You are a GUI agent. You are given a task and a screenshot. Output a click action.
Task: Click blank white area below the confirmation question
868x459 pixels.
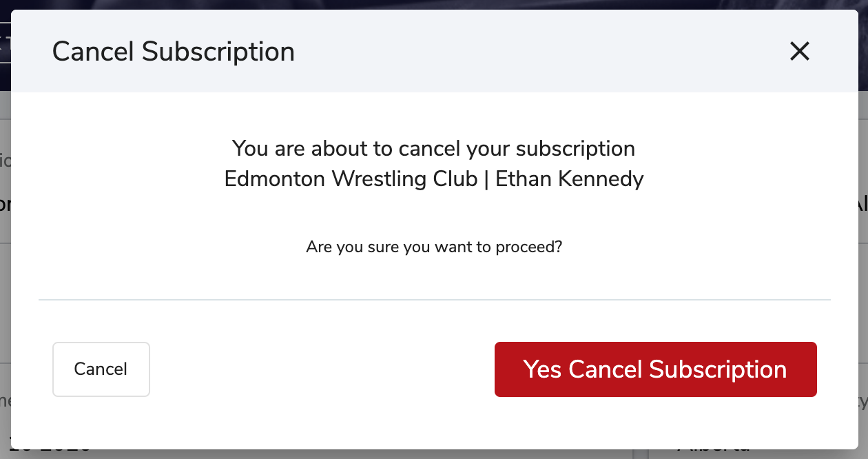click(x=434, y=277)
